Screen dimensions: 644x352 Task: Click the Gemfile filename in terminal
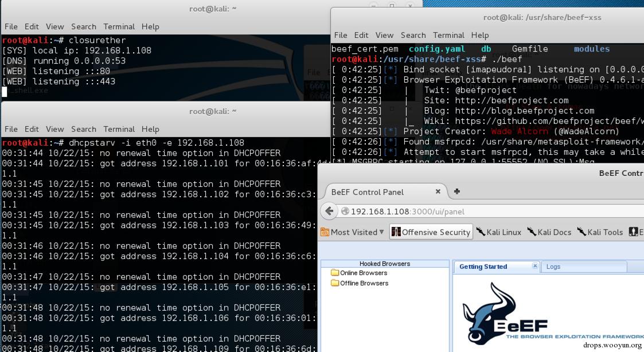tap(530, 49)
